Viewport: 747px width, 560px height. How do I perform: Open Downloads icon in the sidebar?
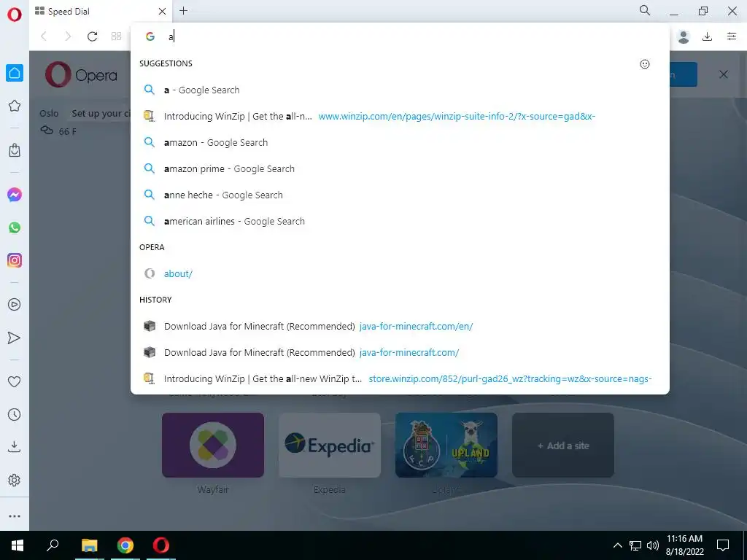tap(15, 446)
